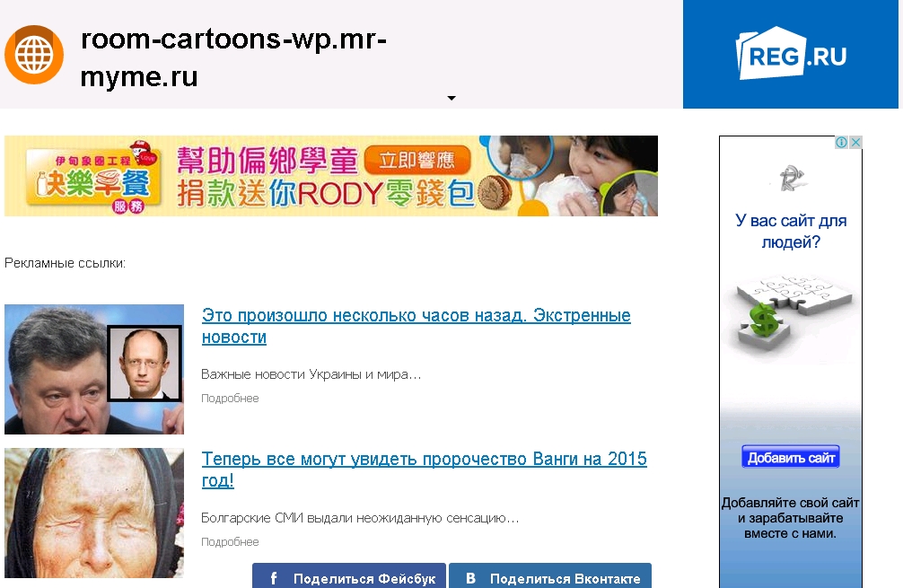Open the Vanga elderly woman thumbnail
The width and height of the screenshot is (903, 588).
point(93,513)
